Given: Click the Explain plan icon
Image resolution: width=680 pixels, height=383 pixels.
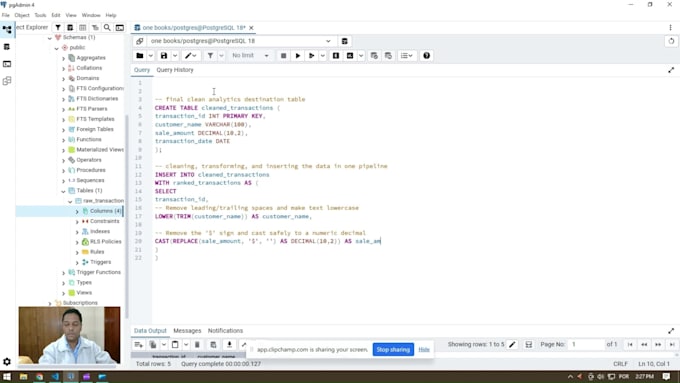Looking at the screenshot, I should pyautogui.click(x=336, y=56).
